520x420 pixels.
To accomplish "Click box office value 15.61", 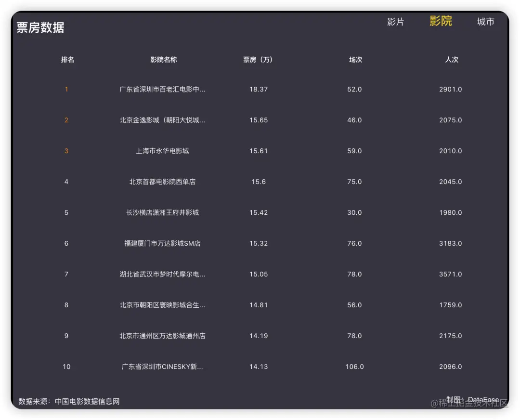I will pyautogui.click(x=259, y=151).
